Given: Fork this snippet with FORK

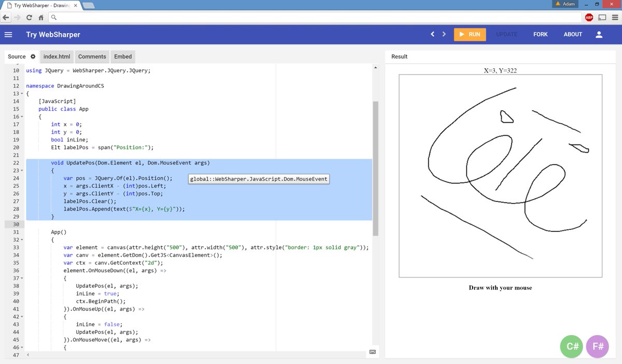Looking at the screenshot, I should pyautogui.click(x=540, y=35).
